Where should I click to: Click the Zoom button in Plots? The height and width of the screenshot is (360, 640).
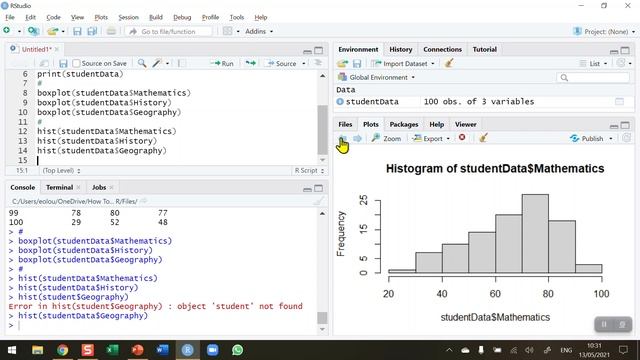pyautogui.click(x=386, y=138)
